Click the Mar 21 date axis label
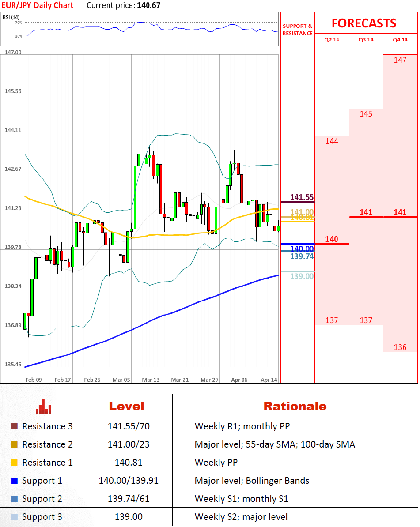The width and height of the screenshot is (420, 527). tap(180, 380)
